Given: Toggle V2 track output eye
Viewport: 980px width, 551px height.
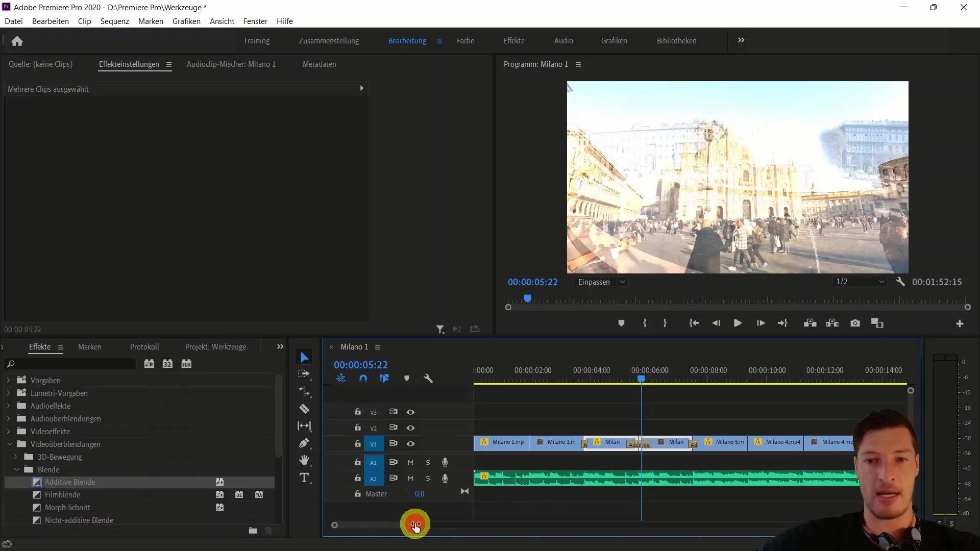Looking at the screenshot, I should pyautogui.click(x=410, y=428).
